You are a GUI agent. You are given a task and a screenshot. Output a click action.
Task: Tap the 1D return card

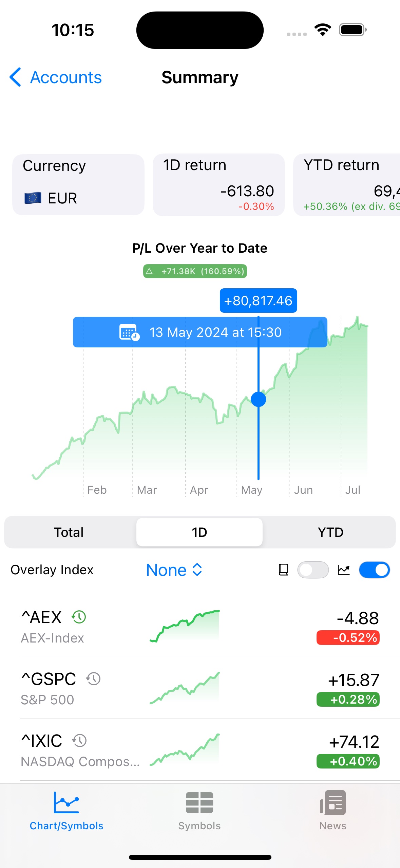(x=218, y=185)
